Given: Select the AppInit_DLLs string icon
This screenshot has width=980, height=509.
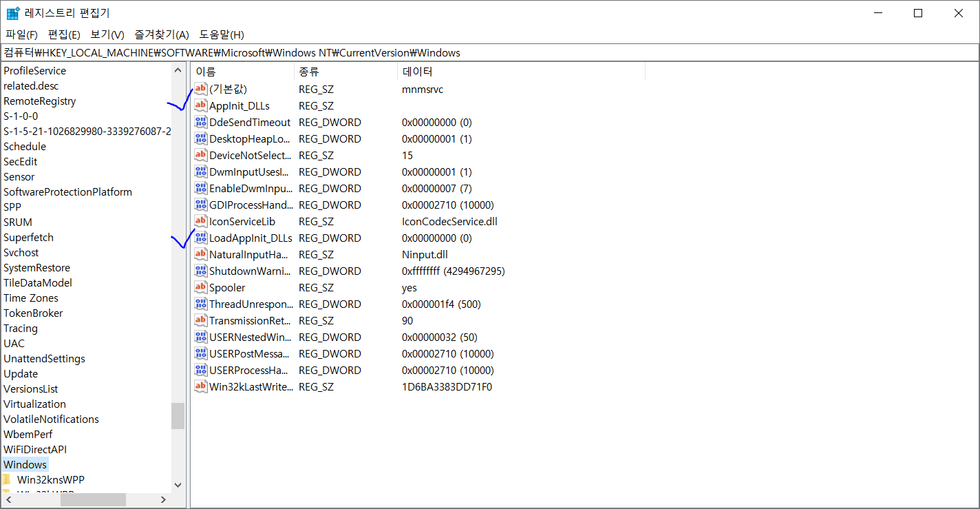Looking at the screenshot, I should (x=200, y=105).
